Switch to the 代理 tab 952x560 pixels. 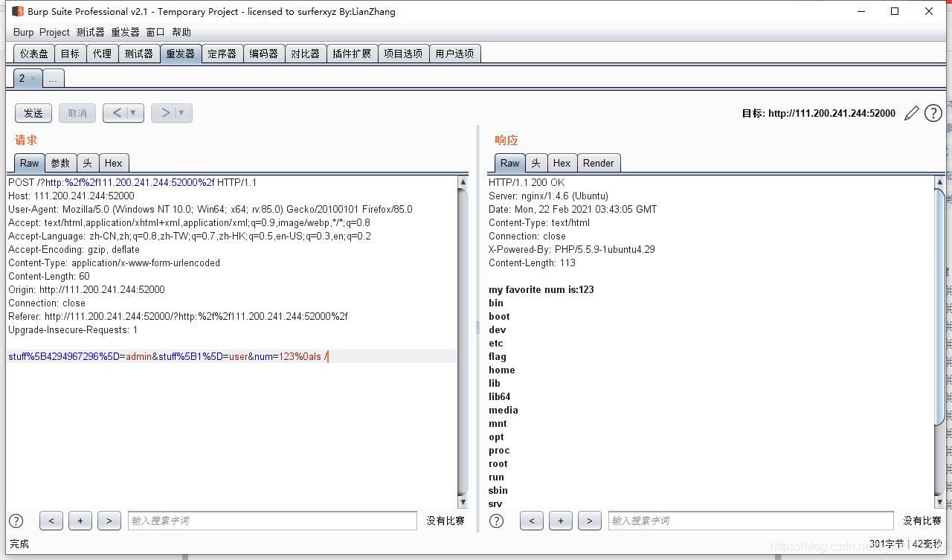102,54
